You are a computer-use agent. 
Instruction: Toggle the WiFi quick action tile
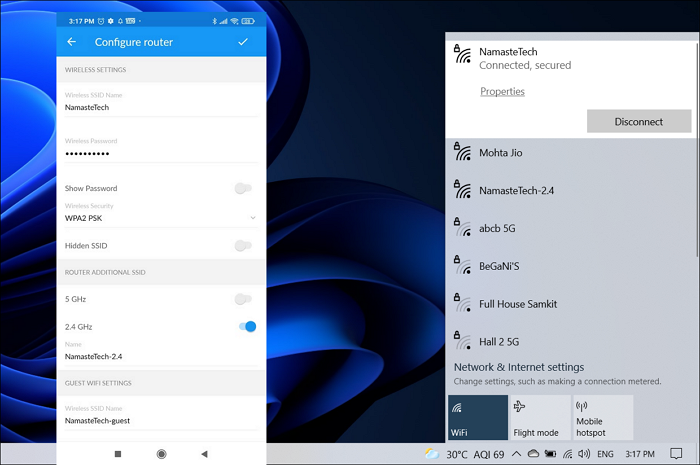point(478,417)
